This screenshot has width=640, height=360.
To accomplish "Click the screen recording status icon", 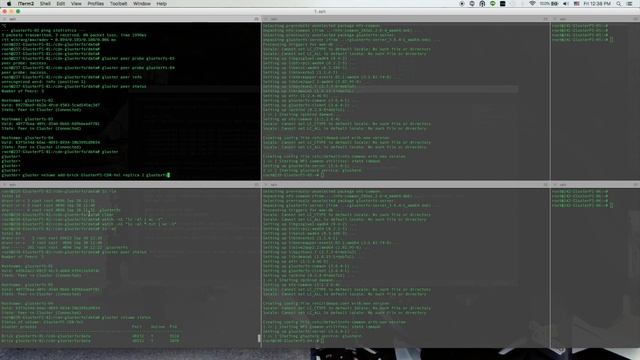I will [x=462, y=4].
